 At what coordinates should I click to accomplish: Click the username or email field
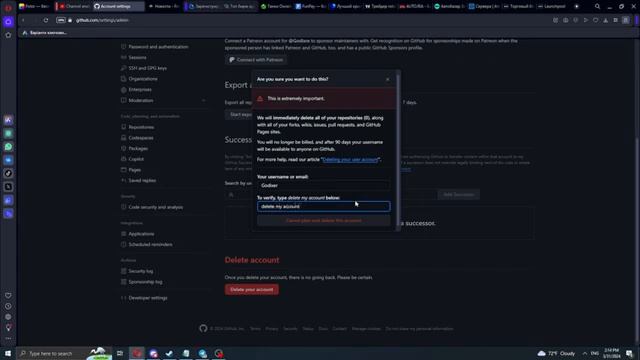[323, 185]
